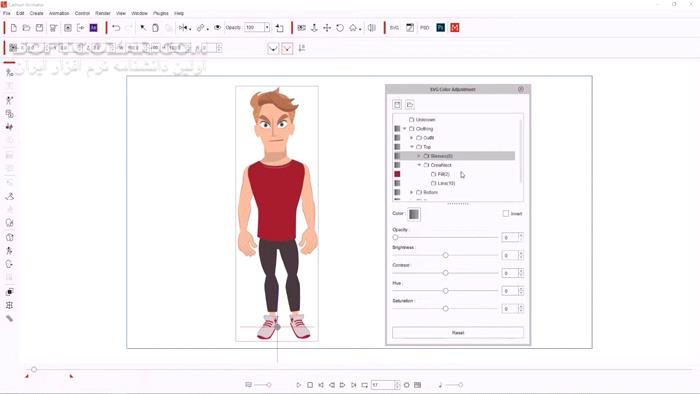The height and width of the screenshot is (394, 700).
Task: Select the Fill(2) tree item
Action: click(x=443, y=174)
